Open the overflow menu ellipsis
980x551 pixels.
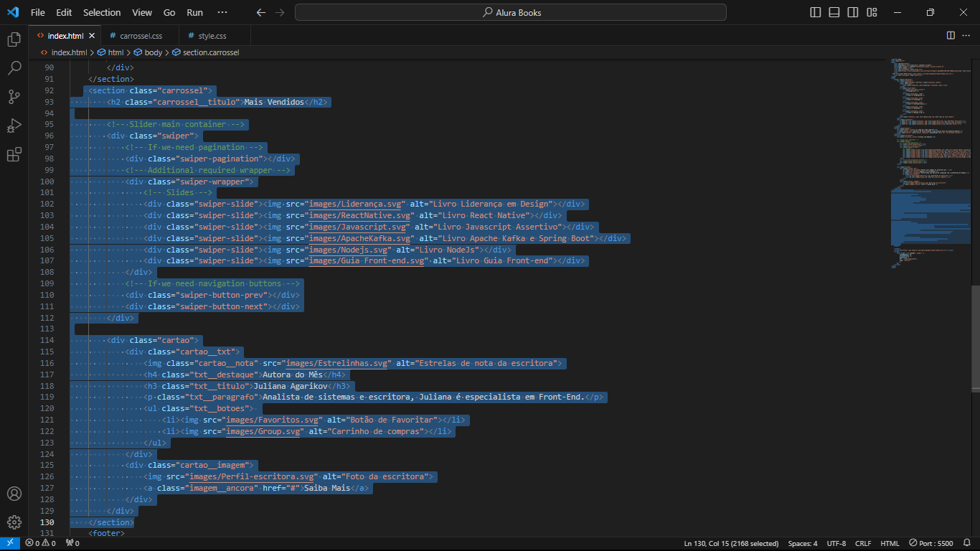222,12
